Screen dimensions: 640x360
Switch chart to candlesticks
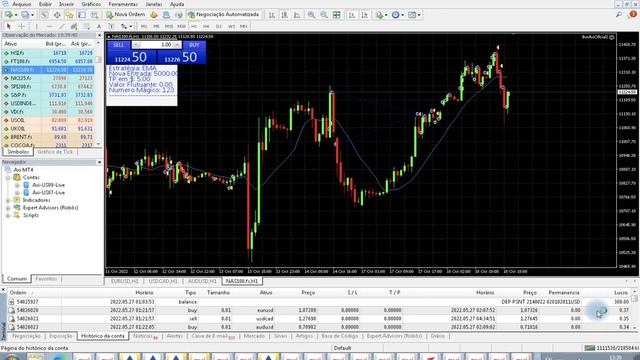click(285, 15)
